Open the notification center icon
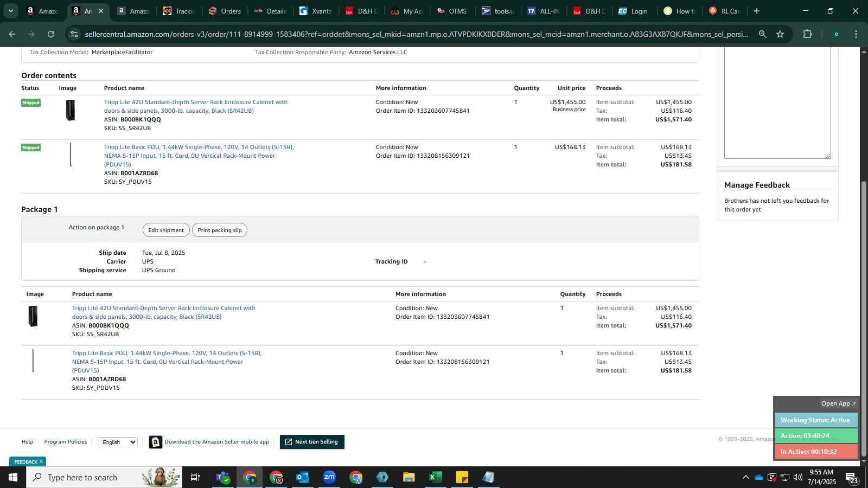 [x=852, y=478]
